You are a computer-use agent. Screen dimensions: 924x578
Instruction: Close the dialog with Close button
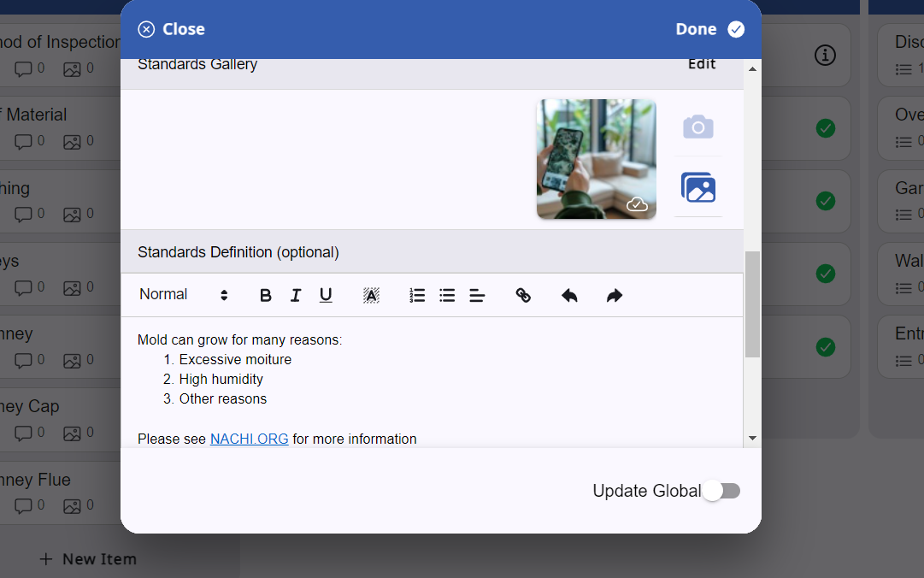click(172, 29)
